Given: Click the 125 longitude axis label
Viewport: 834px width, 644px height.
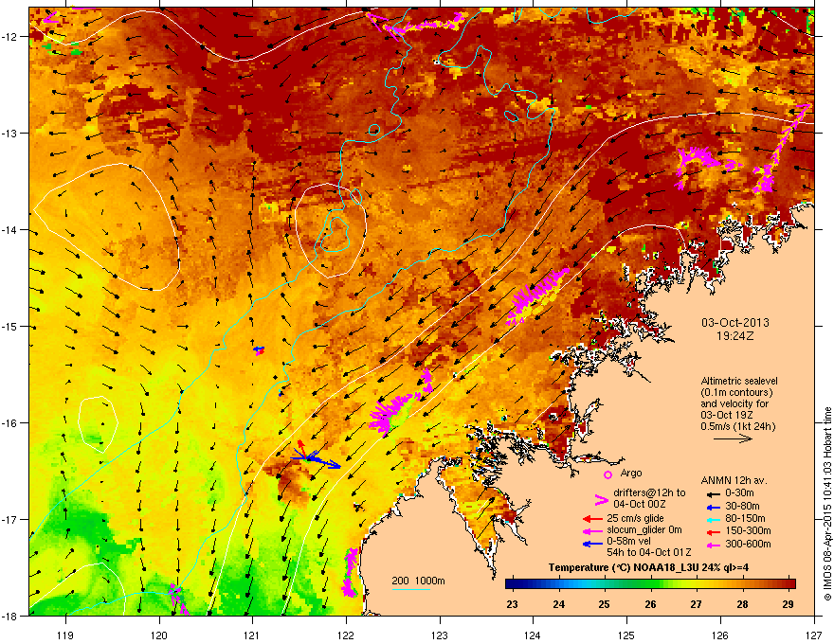Looking at the screenshot, I should coord(626,635).
